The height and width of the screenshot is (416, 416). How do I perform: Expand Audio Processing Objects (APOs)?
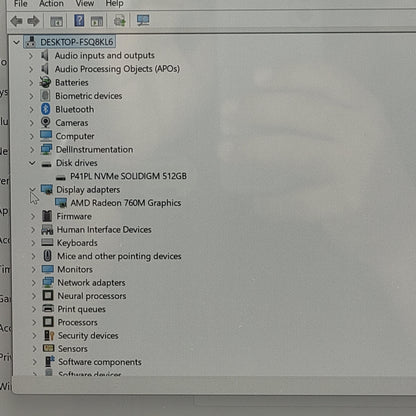coord(31,69)
